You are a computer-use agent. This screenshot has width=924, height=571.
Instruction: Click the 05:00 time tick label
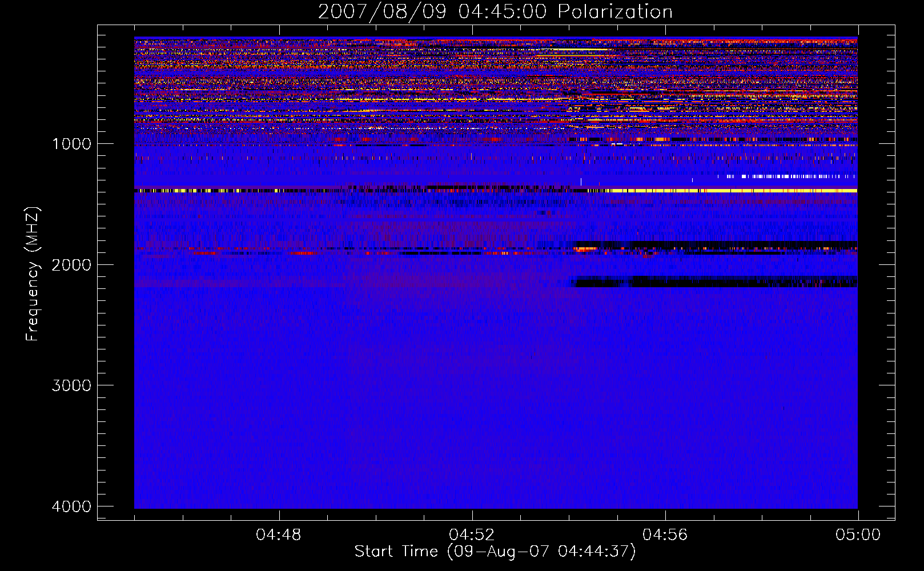pyautogui.click(x=858, y=535)
